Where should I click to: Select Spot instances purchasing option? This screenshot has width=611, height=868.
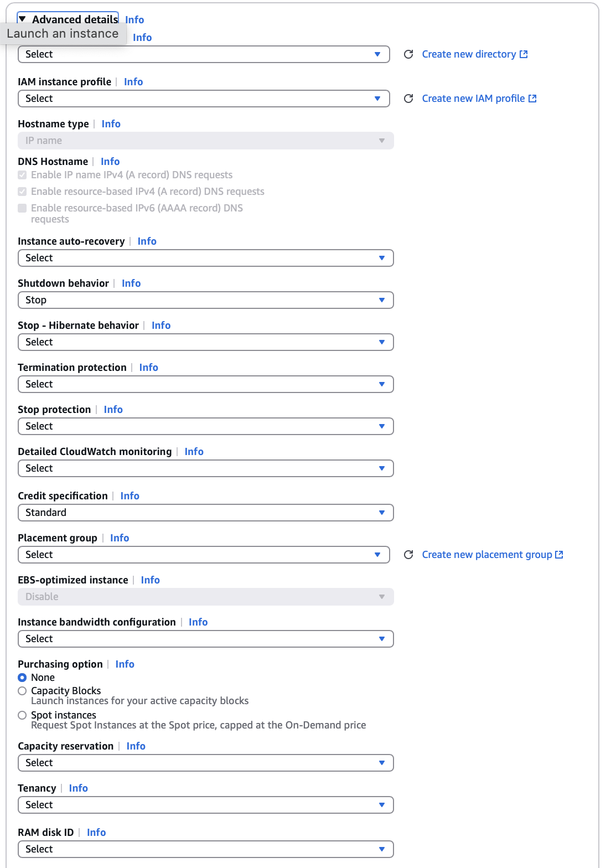click(x=22, y=715)
